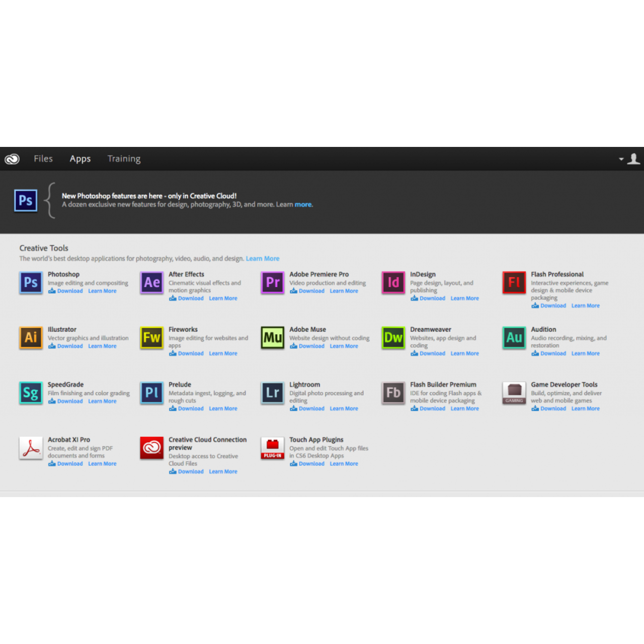This screenshot has width=644, height=644.
Task: Click the Audition Au icon
Action: tap(514, 337)
